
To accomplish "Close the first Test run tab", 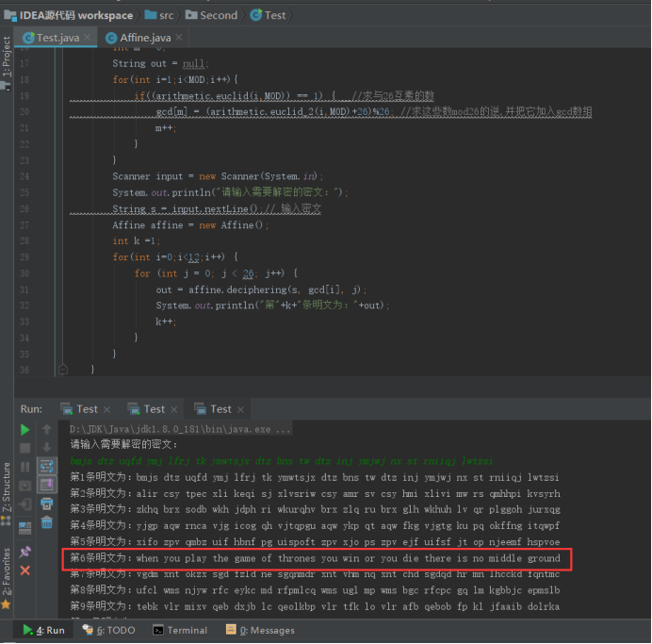I will (106, 410).
